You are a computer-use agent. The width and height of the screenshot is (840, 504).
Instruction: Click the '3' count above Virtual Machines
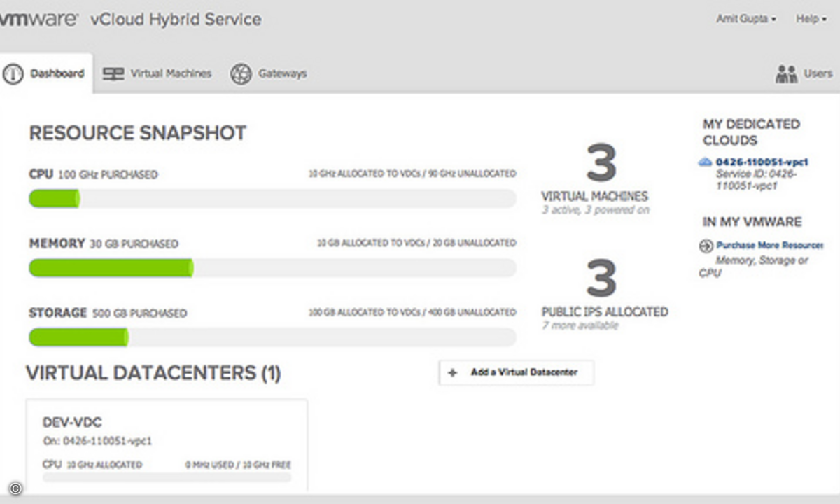[601, 163]
